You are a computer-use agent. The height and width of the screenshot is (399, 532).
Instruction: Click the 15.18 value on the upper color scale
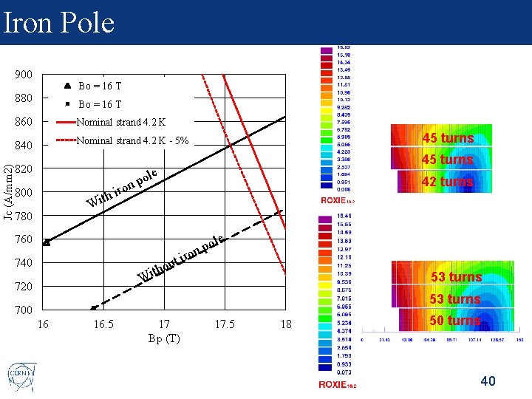[344, 55]
